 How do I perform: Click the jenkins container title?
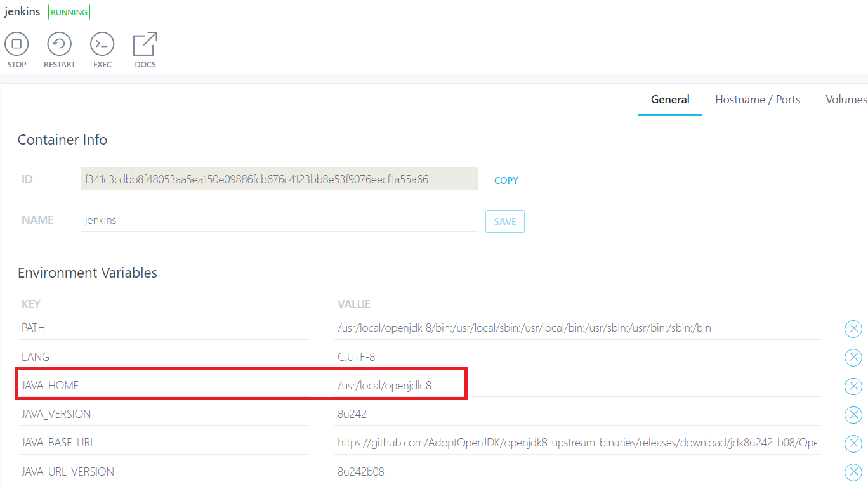(22, 12)
